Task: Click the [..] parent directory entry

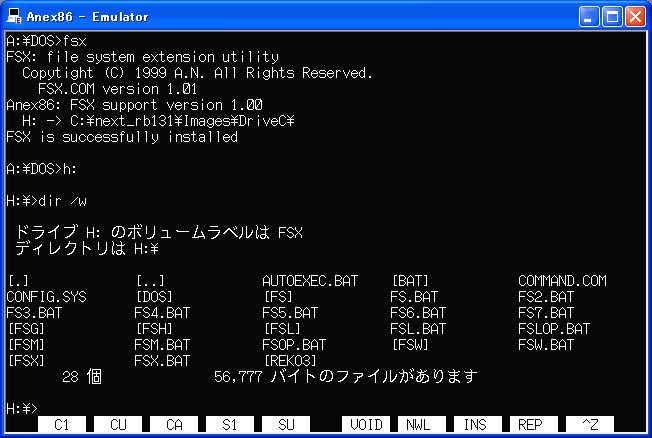Action: click(150, 281)
